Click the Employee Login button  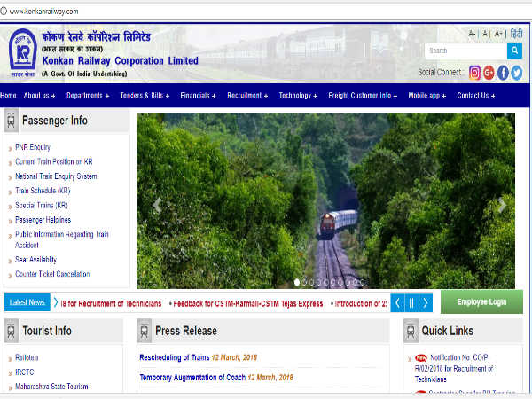(x=481, y=302)
